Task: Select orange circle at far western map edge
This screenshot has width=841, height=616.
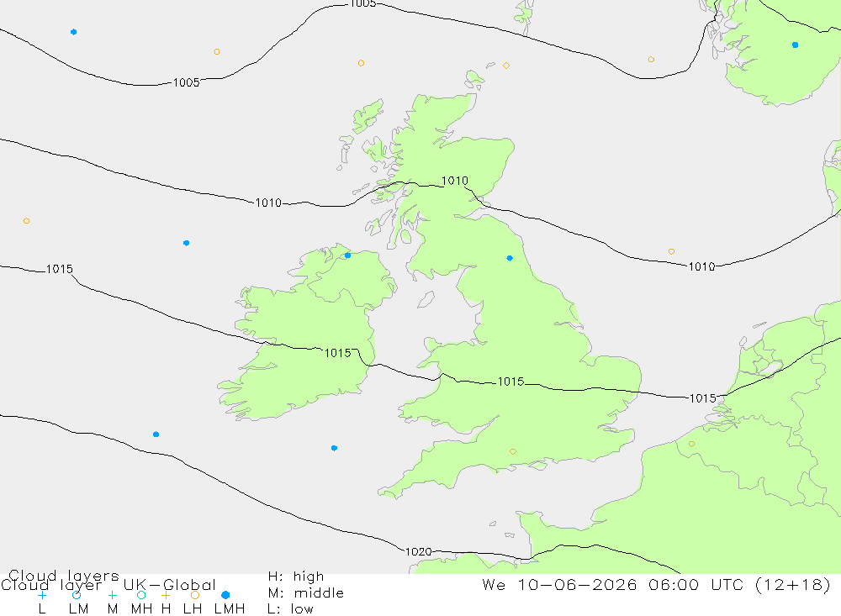Action: point(26,221)
